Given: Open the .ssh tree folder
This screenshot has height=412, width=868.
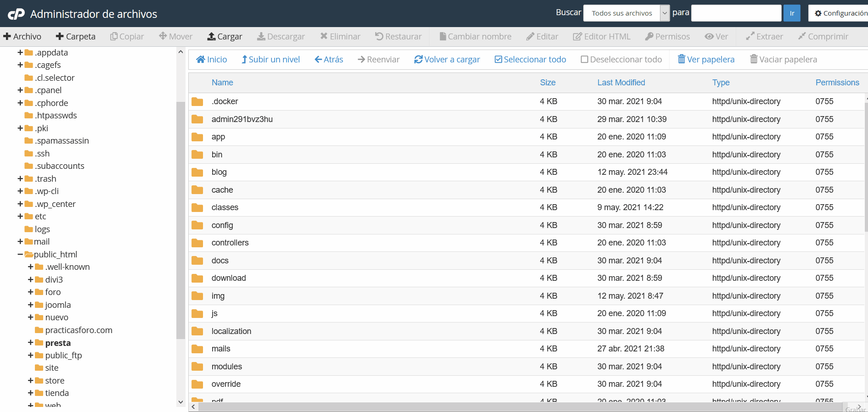Looking at the screenshot, I should click(42, 153).
